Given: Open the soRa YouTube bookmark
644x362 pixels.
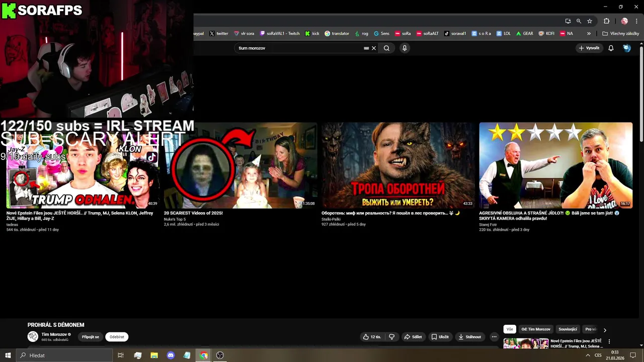Looking at the screenshot, I should (x=403, y=34).
